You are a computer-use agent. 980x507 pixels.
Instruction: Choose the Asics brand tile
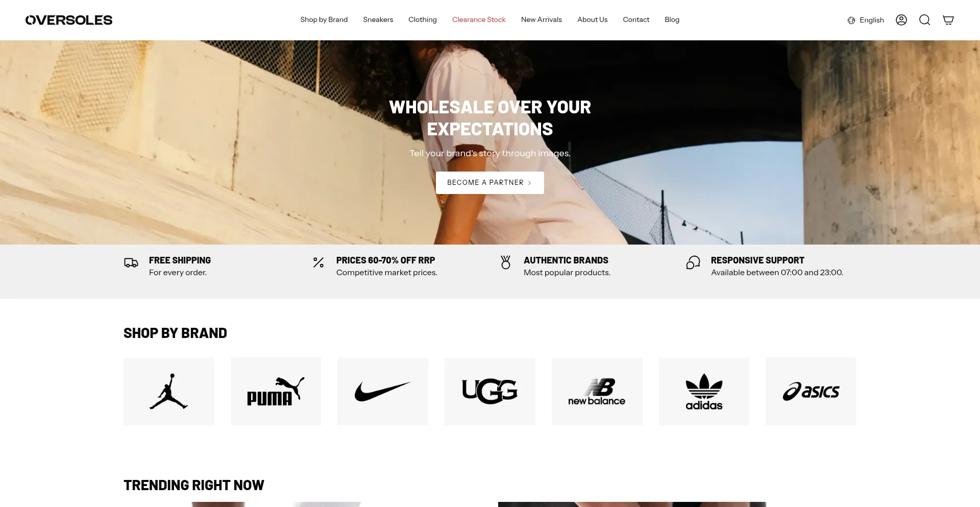point(811,391)
